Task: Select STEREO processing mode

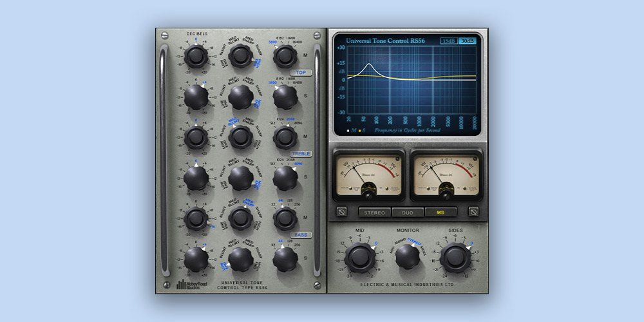Action: pyautogui.click(x=375, y=213)
